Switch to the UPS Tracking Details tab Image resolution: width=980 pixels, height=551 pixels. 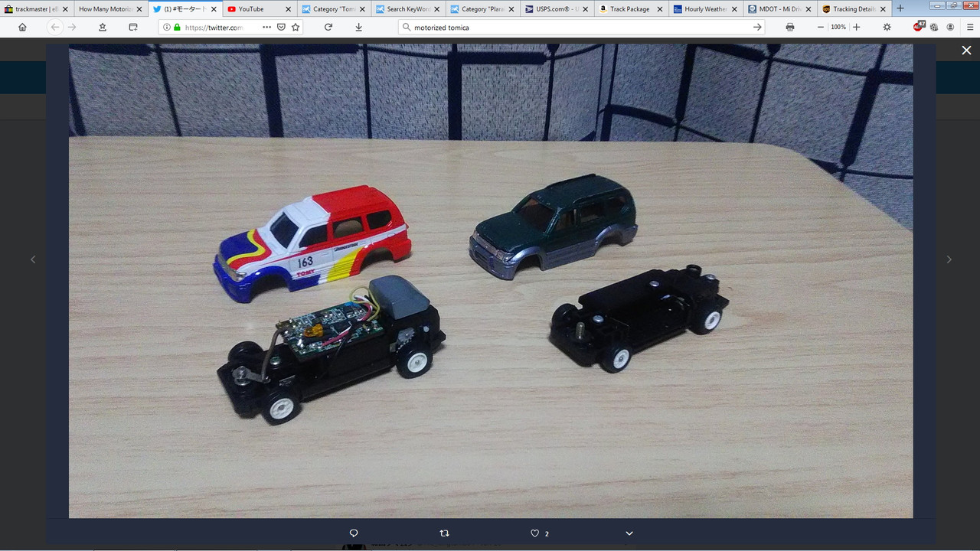point(853,8)
